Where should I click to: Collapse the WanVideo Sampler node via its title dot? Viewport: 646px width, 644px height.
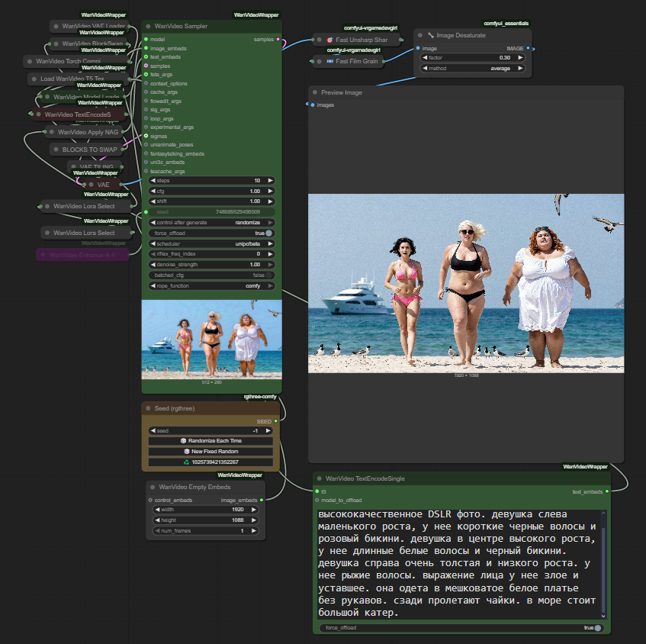click(x=148, y=26)
